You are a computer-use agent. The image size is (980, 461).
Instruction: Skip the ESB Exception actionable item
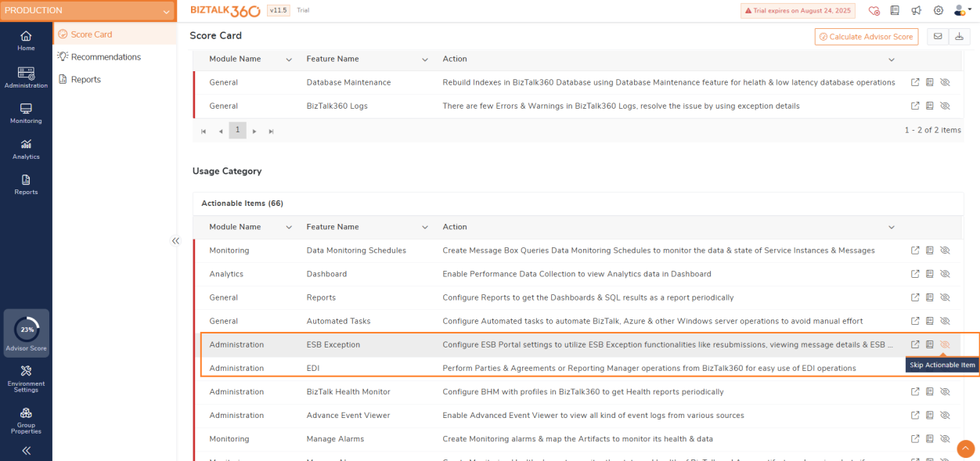pos(945,344)
